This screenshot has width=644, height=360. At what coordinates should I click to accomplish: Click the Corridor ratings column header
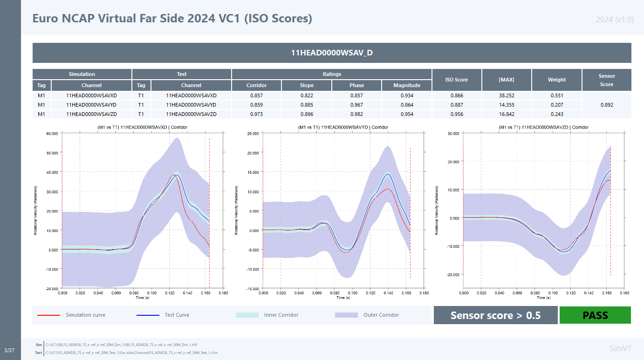[x=256, y=85]
